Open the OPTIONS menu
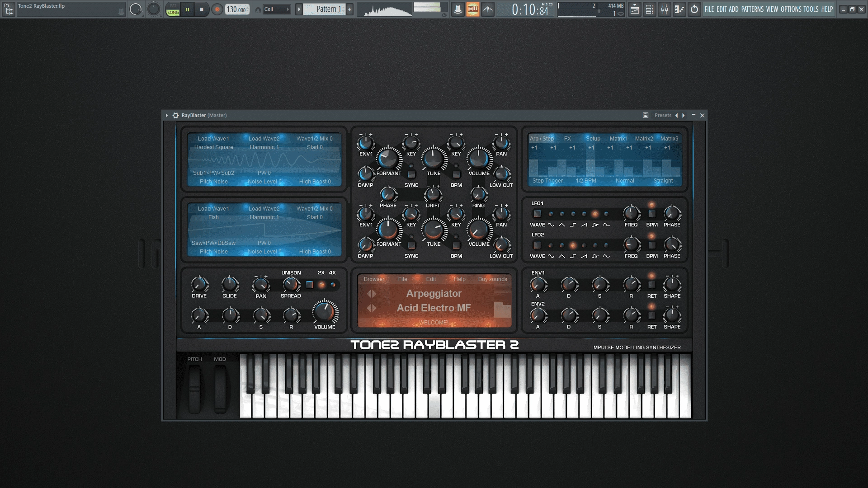868x488 pixels. [x=791, y=9]
